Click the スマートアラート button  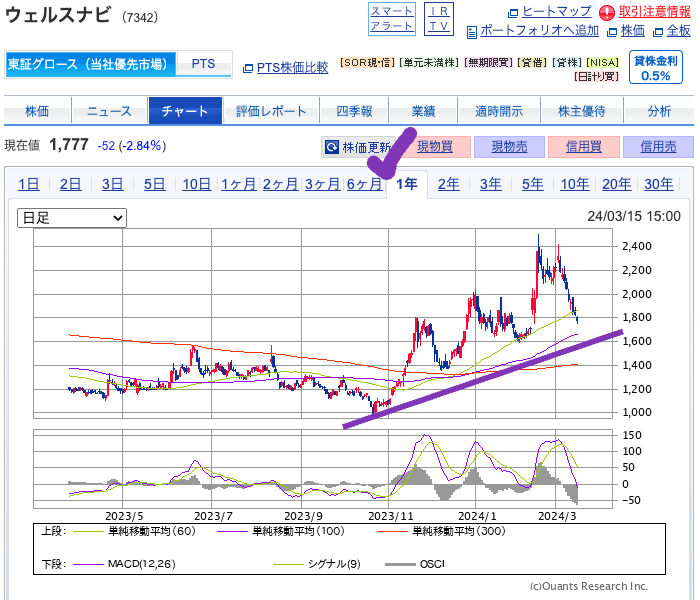click(392, 19)
